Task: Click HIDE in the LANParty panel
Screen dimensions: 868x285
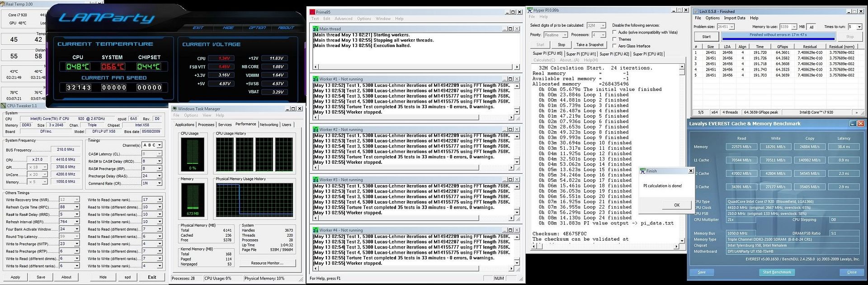Action: 228,28
